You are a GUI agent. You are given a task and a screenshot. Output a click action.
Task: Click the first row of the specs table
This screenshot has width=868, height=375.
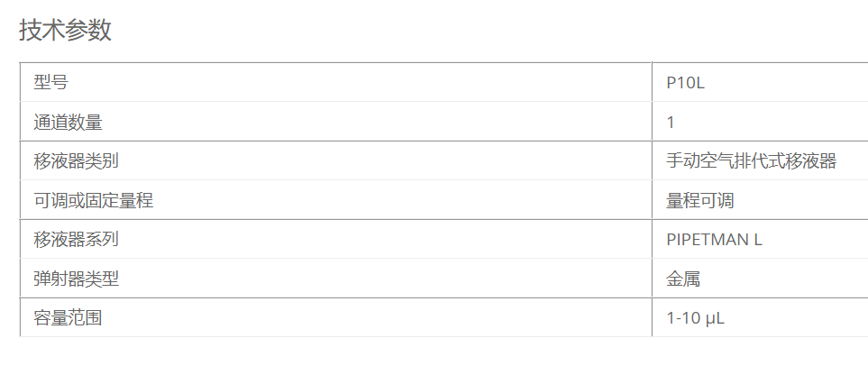(361, 83)
